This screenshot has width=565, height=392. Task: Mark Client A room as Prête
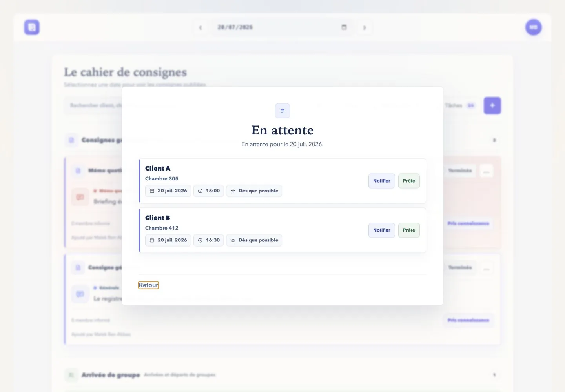[x=409, y=181]
